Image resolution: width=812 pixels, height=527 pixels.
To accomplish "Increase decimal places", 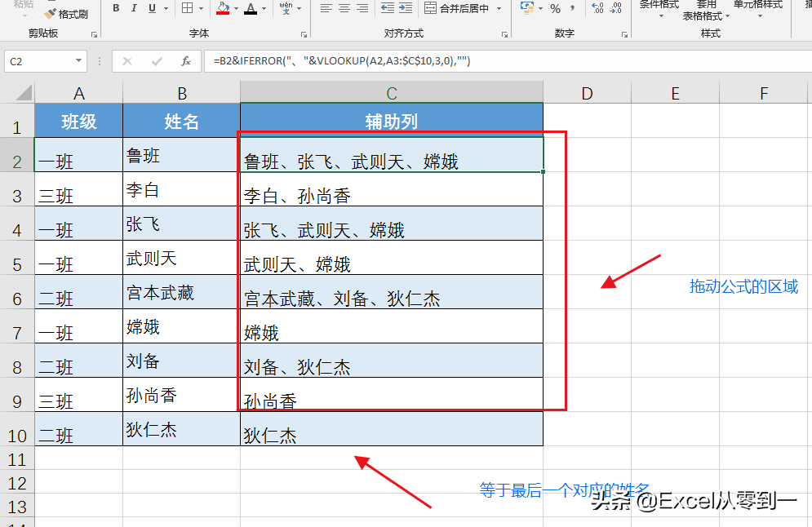I will [x=597, y=8].
